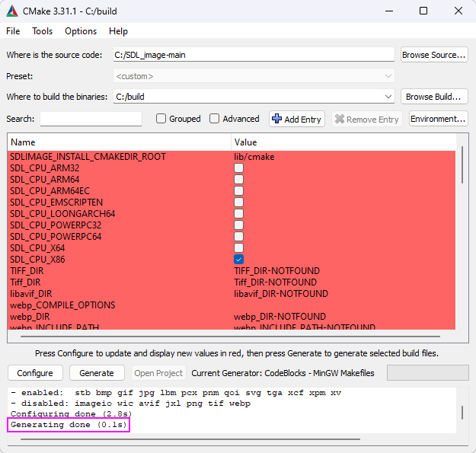This screenshot has height=453, width=476.
Task: Select the TIFF_DIR entry name
Action: pos(27,270)
